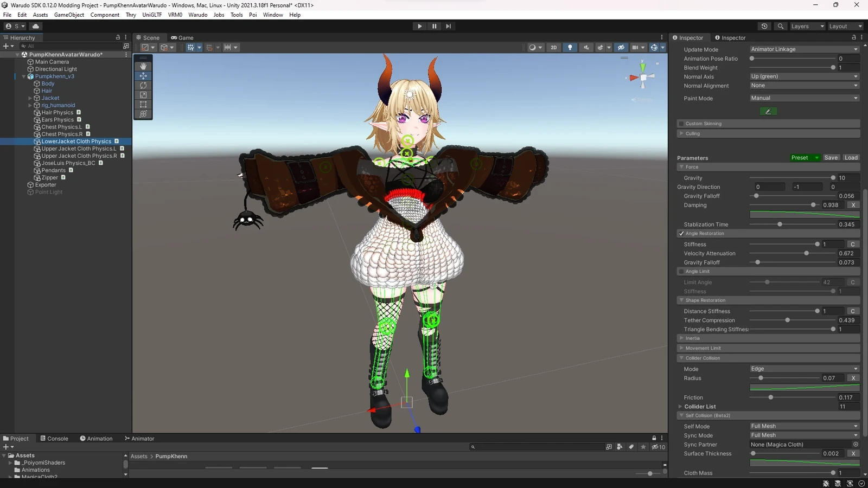Screen dimensions: 868x488
Task: Click search by label icon in Project
Action: (x=631, y=447)
